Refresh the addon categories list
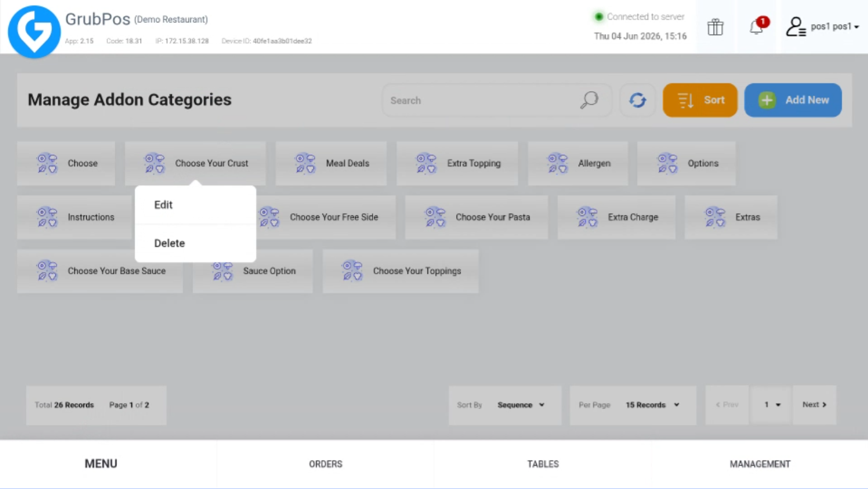The image size is (868, 489). [x=637, y=100]
